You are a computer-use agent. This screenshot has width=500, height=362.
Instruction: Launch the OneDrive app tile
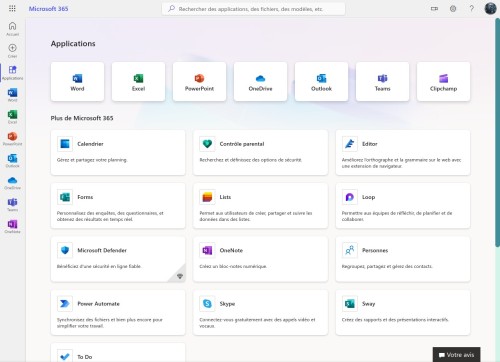[260, 82]
